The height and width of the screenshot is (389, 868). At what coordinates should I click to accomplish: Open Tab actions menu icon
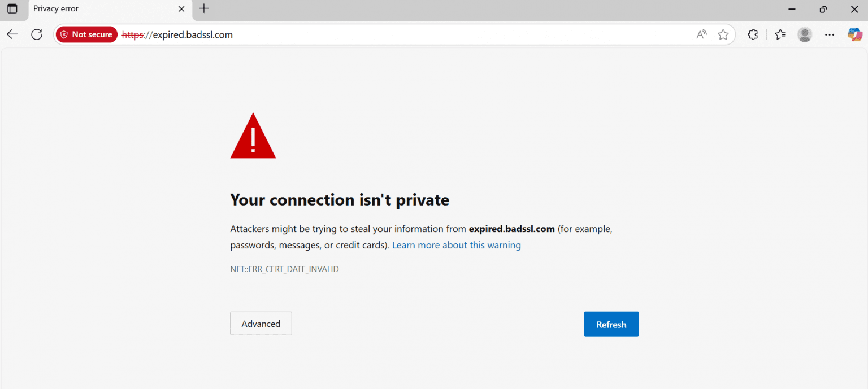[x=12, y=9]
